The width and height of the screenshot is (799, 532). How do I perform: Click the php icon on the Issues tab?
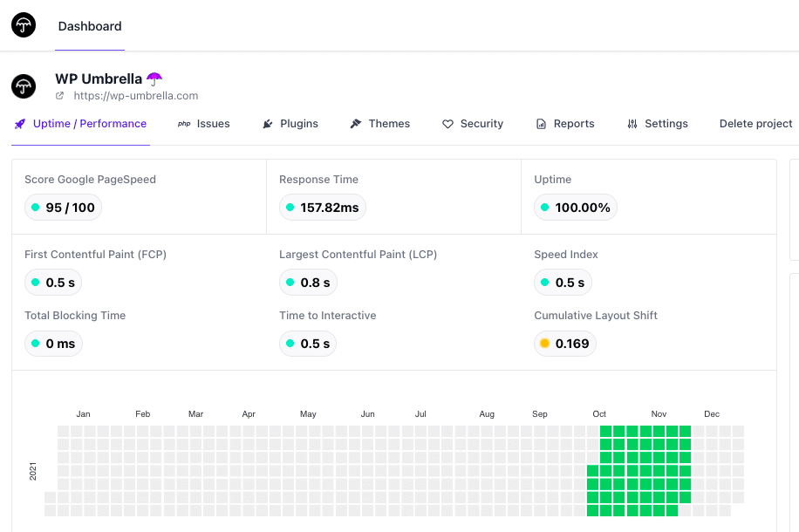click(x=183, y=123)
